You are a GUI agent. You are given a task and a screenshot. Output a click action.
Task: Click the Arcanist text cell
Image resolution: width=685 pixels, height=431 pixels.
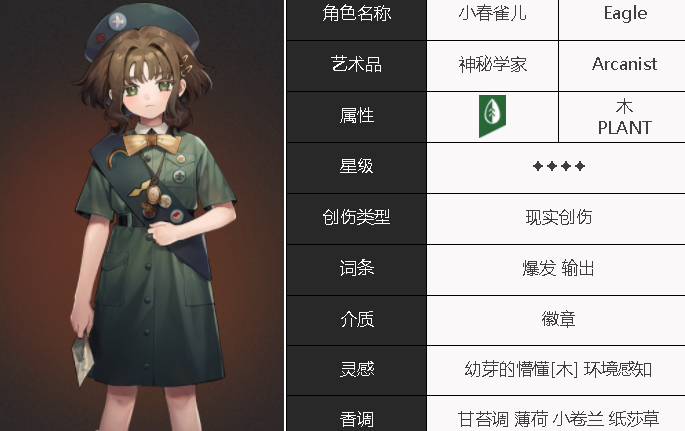tap(622, 66)
